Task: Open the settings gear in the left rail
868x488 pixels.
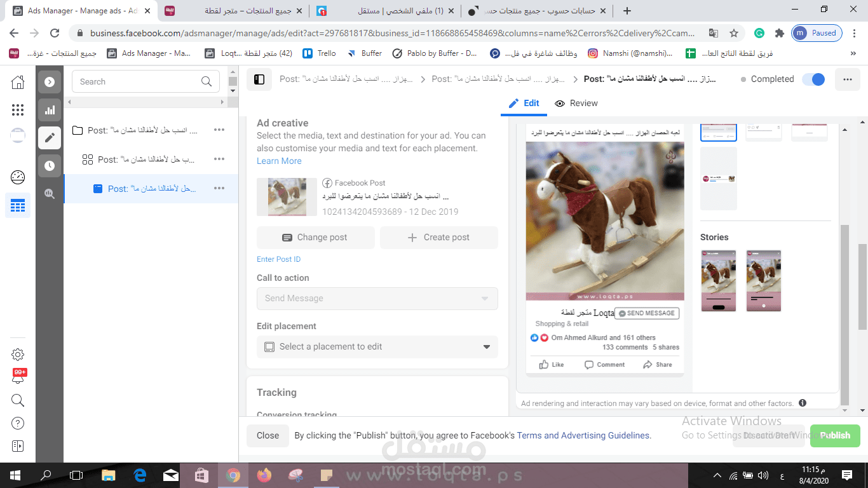Action: pyautogui.click(x=18, y=355)
